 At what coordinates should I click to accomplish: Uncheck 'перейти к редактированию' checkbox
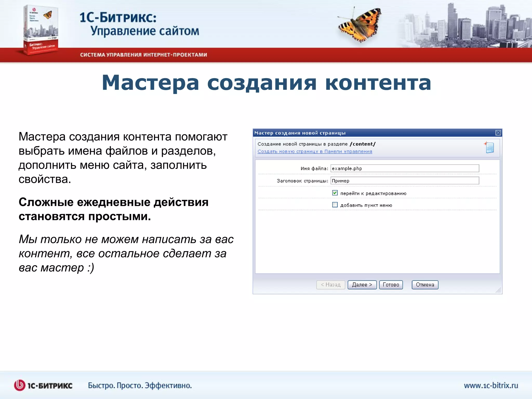335,193
